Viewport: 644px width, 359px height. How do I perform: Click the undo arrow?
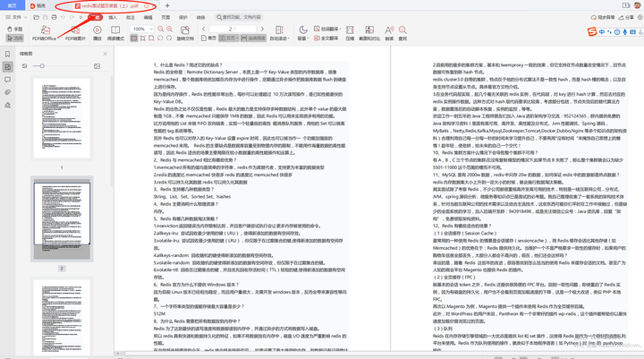63,17
